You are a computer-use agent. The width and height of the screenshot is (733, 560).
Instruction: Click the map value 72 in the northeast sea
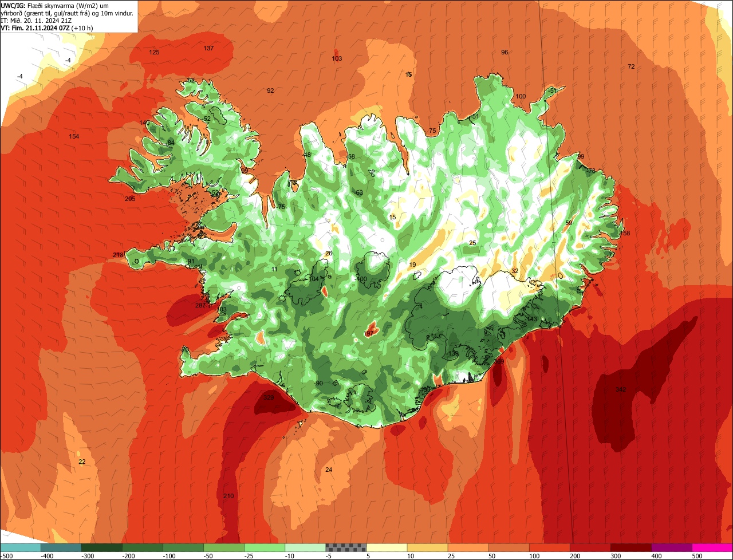[631, 66]
